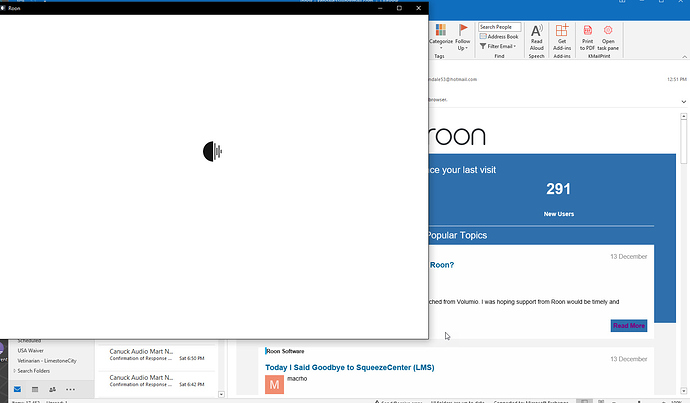Image resolution: width=690 pixels, height=403 pixels.
Task: Select the USA Waiver folder
Action: 30,351
